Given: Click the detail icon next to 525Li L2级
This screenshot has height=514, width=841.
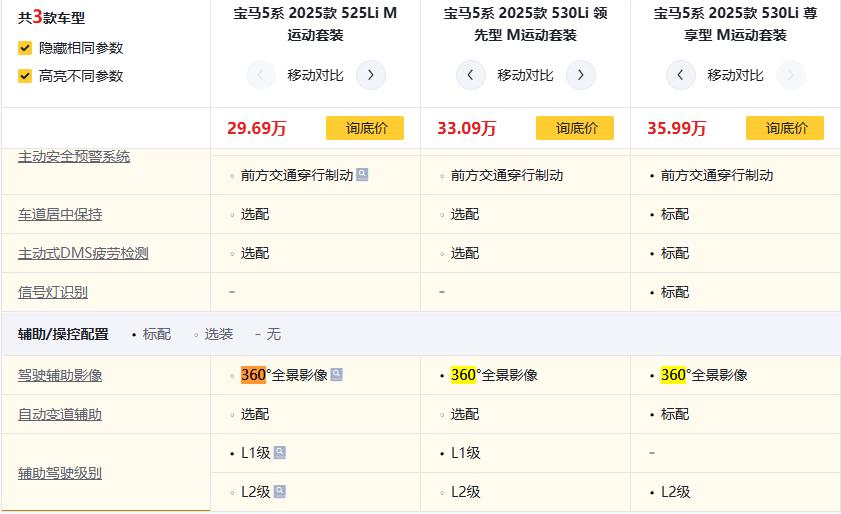Looking at the screenshot, I should pos(280,491).
